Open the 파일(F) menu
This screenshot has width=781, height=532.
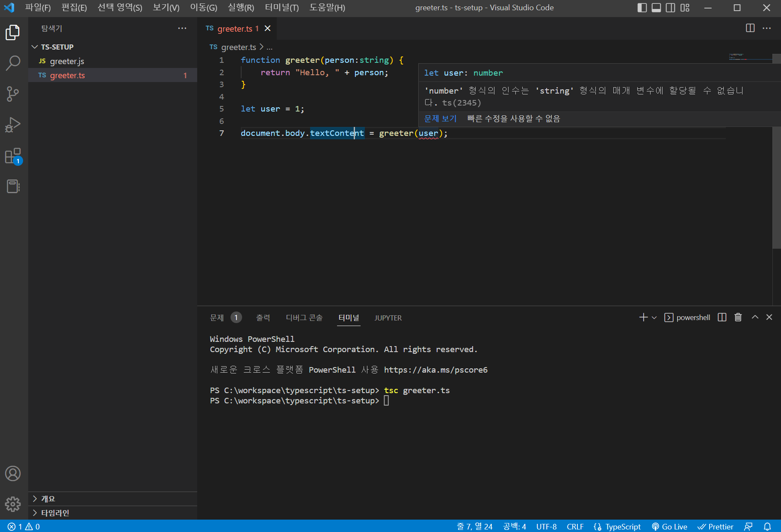coord(38,8)
